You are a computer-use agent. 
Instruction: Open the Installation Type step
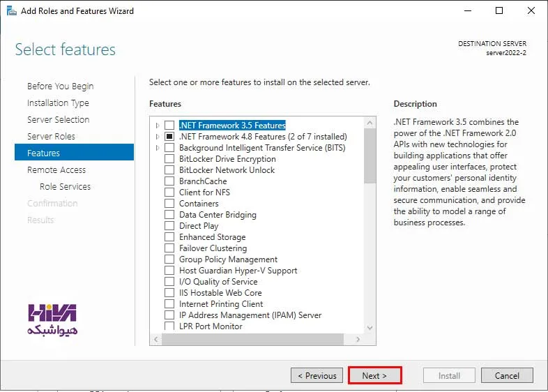tap(58, 103)
